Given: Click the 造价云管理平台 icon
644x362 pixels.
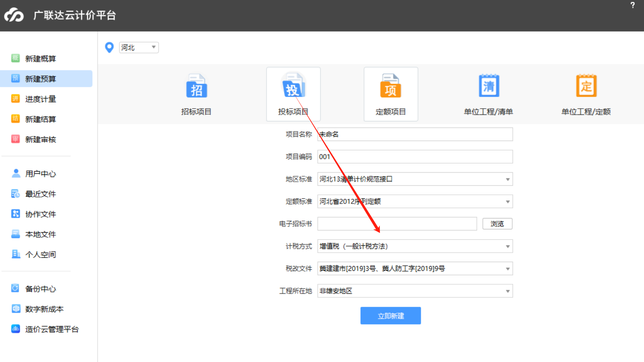Looking at the screenshot, I should (x=16, y=329).
